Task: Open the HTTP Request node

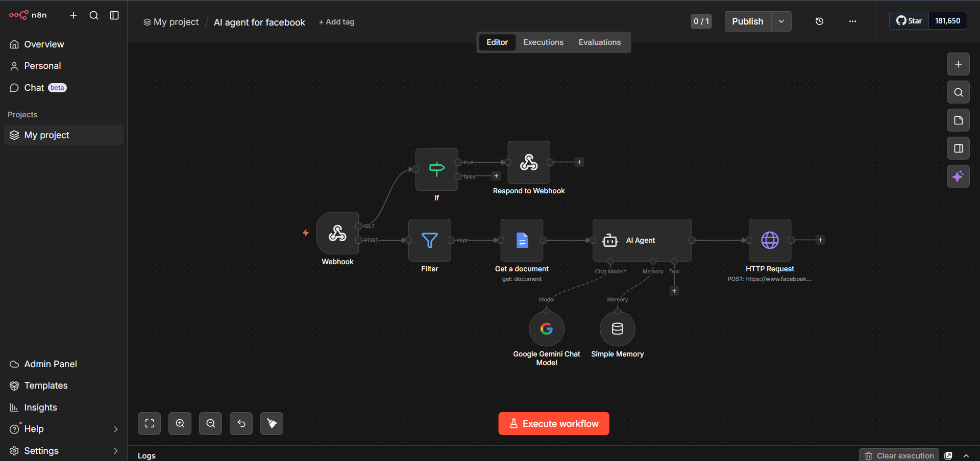Action: [x=770, y=240]
